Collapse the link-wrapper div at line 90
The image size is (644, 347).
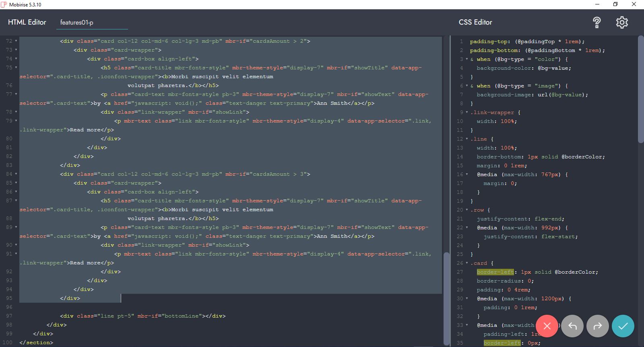pos(16,245)
